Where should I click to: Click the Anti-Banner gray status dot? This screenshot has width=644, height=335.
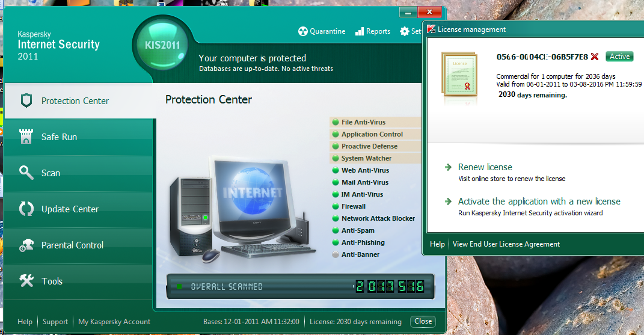pyautogui.click(x=336, y=254)
